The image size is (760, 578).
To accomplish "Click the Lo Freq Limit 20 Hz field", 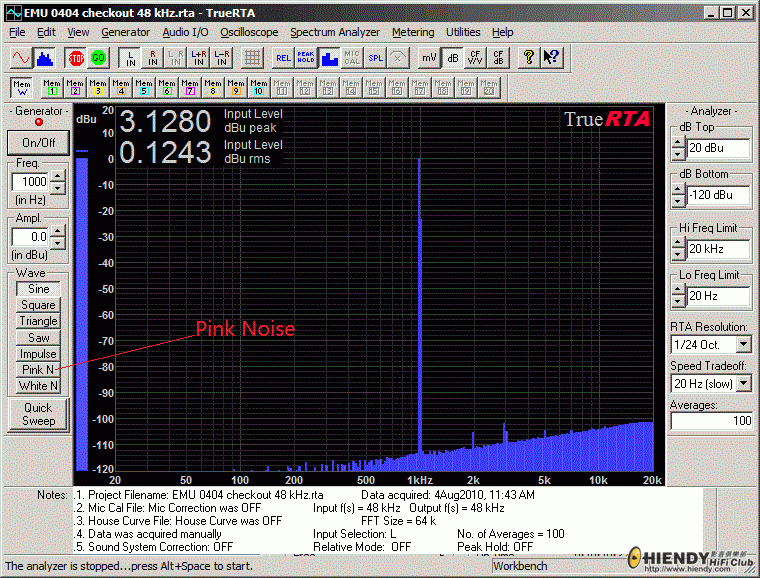I will 719,296.
